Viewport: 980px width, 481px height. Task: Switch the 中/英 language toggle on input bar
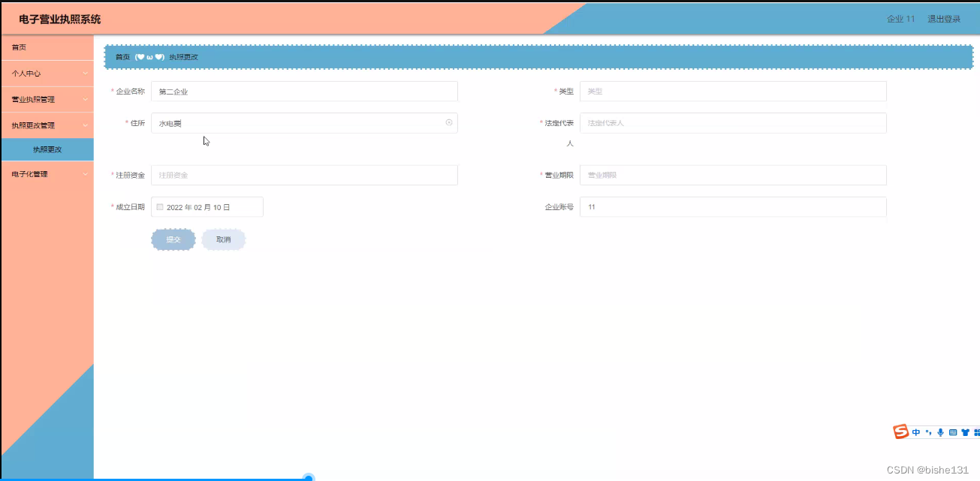click(916, 431)
